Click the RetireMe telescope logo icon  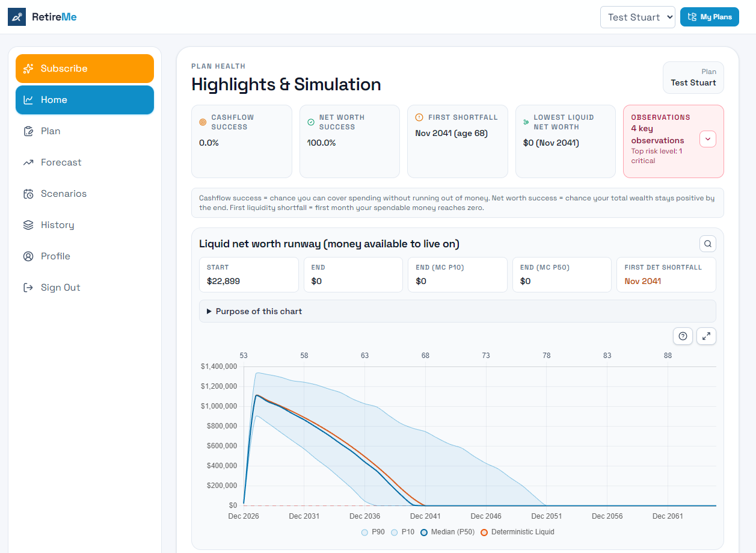[16, 17]
